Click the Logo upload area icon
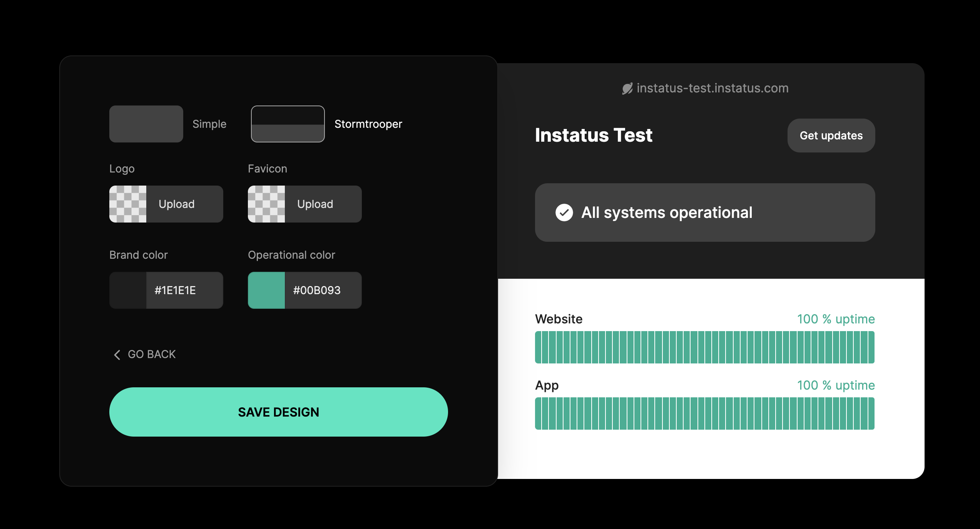 point(127,203)
